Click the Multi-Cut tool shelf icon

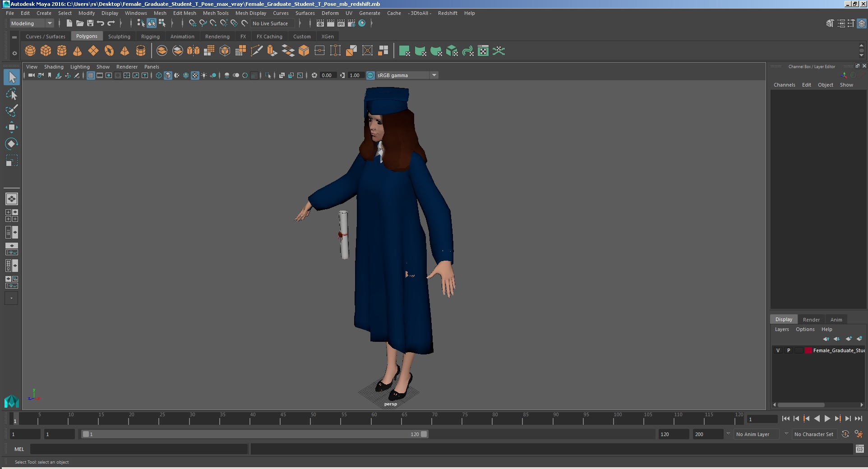(x=256, y=51)
